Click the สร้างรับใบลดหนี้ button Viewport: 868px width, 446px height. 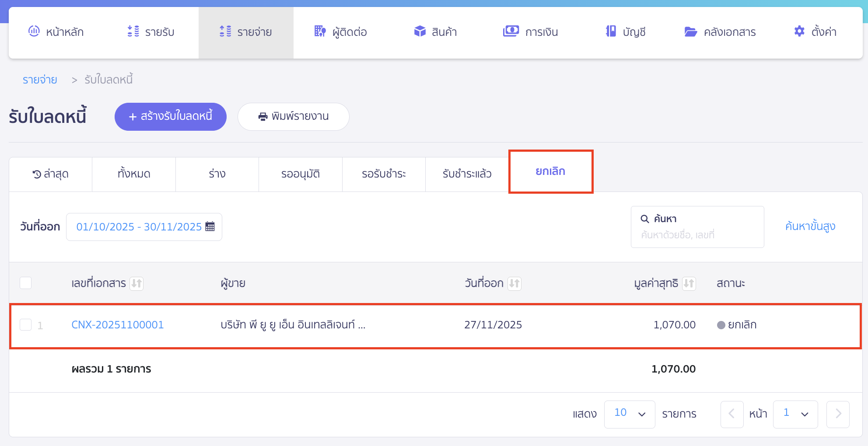coord(170,116)
